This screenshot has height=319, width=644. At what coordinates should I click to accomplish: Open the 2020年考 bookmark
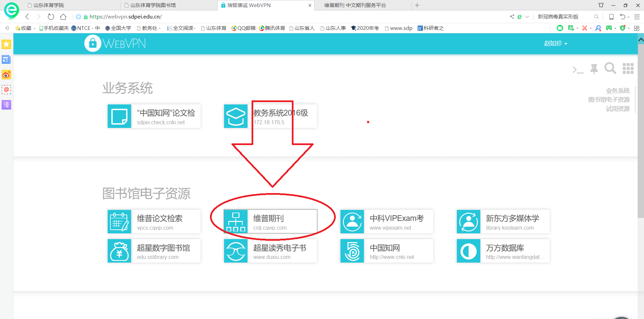click(365, 28)
